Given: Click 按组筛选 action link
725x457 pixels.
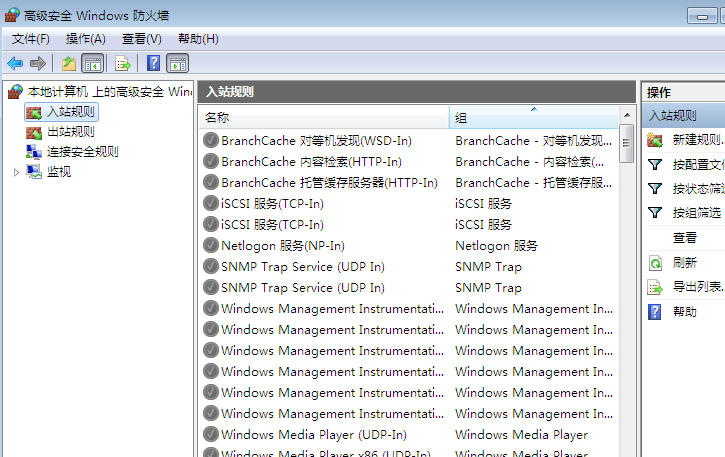Looking at the screenshot, I should point(697,213).
